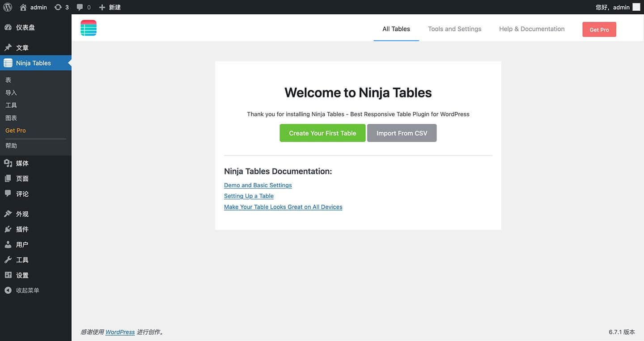Open the 外观 menu label
Image resolution: width=644 pixels, height=341 pixels.
pos(22,214)
